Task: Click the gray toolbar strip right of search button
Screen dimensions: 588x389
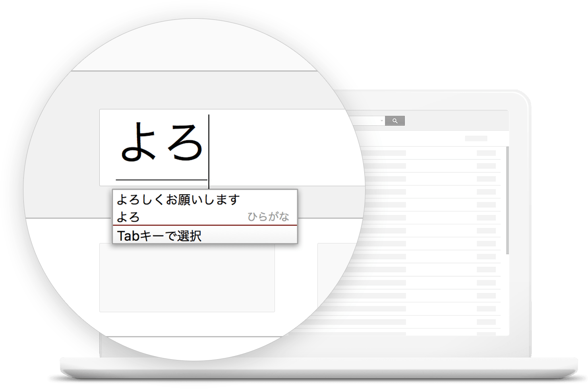Action: [x=457, y=121]
